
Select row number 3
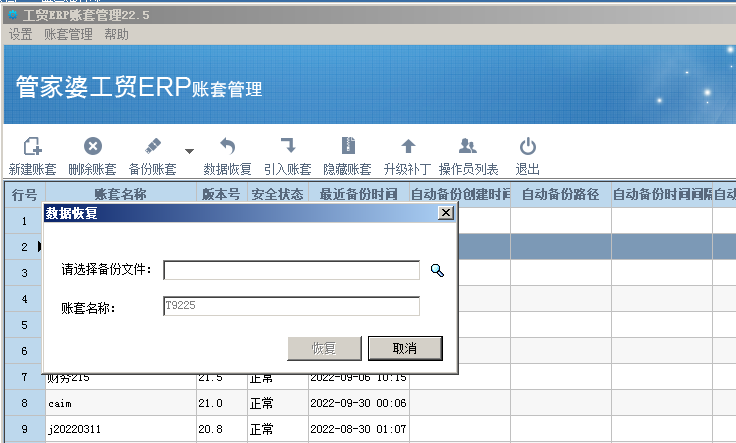[x=24, y=273]
